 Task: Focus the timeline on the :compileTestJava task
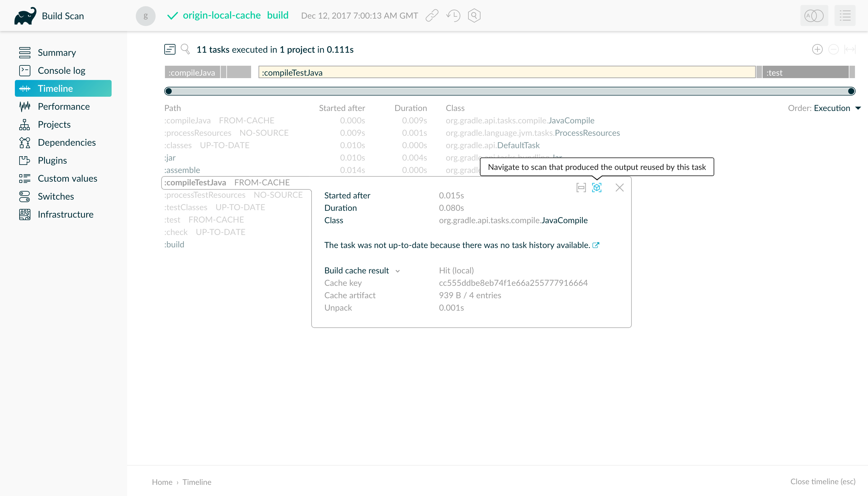coord(581,188)
